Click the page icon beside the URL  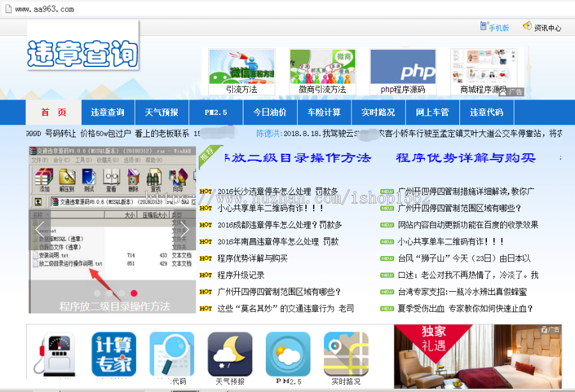click(x=8, y=9)
